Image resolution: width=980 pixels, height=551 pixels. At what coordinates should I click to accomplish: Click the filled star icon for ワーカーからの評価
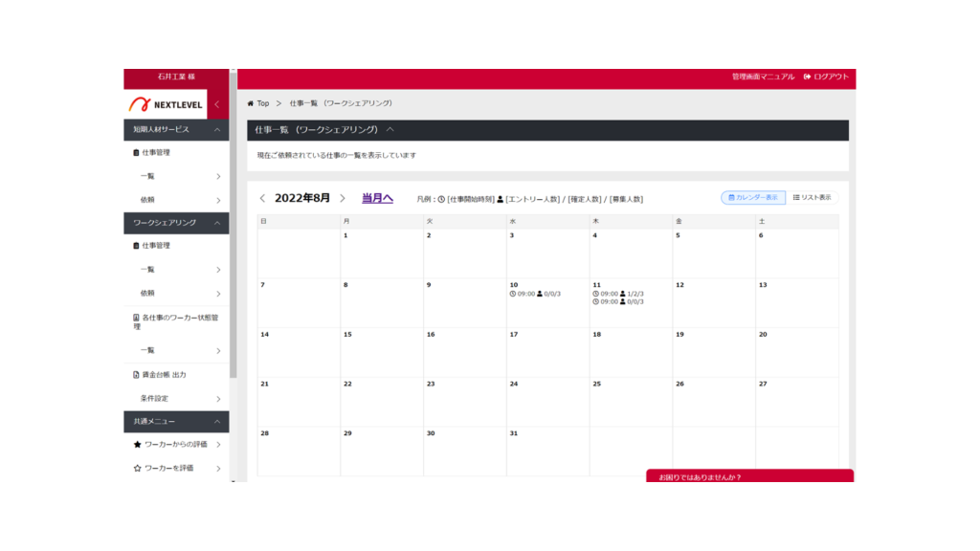(137, 445)
